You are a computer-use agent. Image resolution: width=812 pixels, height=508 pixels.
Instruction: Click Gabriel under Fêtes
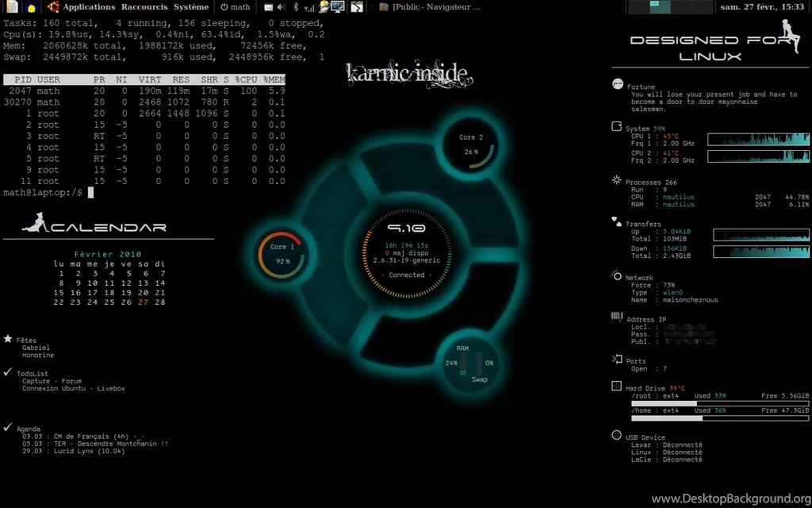(36, 348)
